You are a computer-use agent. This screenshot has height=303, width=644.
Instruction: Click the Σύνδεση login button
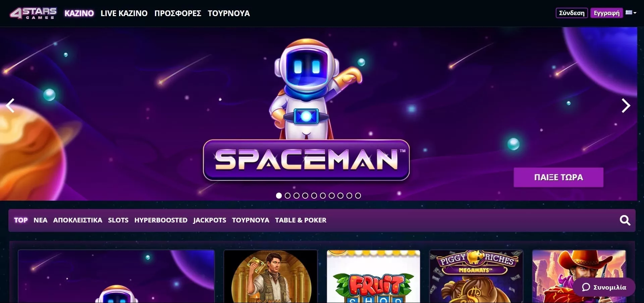click(572, 13)
